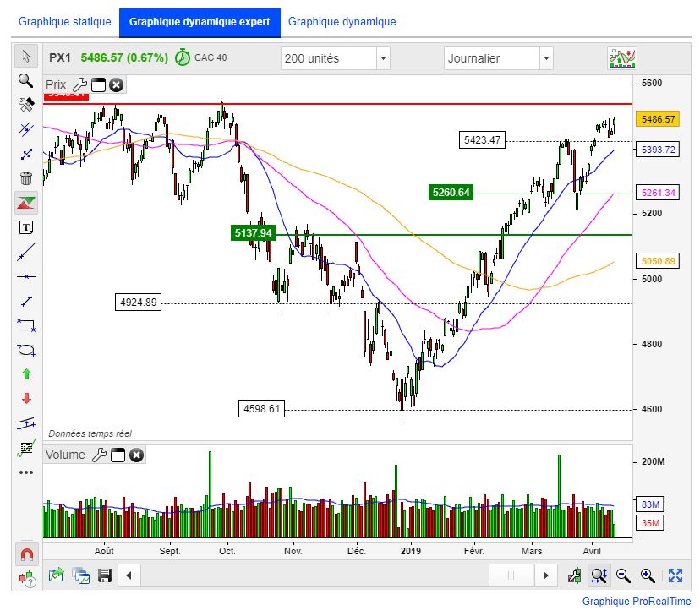Open the 200 unités dropdown
The image size is (700, 616).
pyautogui.click(x=383, y=58)
